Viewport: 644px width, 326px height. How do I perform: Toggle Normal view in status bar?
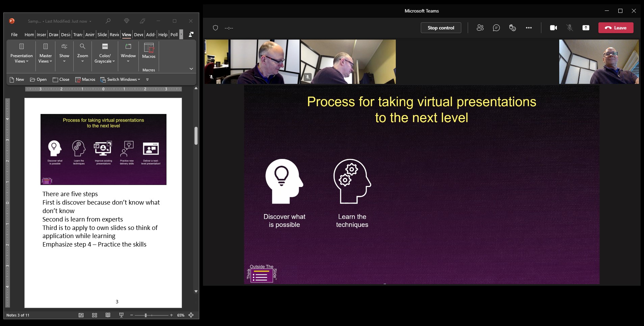[81, 315]
